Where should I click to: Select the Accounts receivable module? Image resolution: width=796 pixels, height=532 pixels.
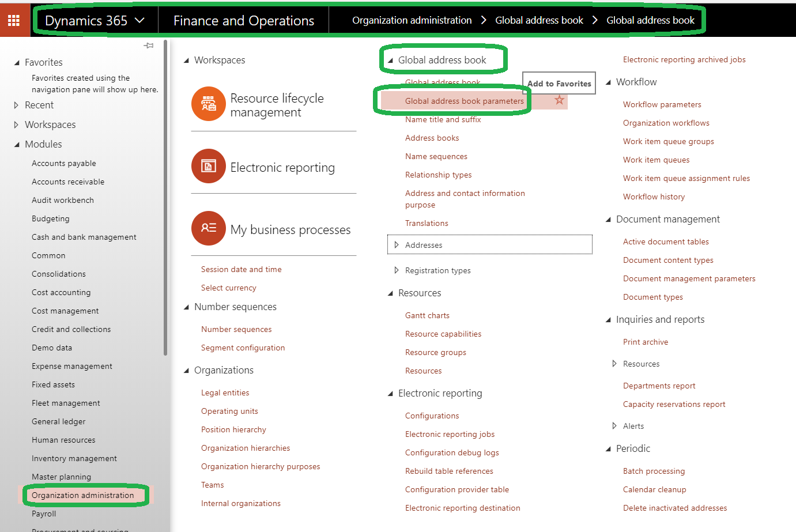pyautogui.click(x=68, y=182)
